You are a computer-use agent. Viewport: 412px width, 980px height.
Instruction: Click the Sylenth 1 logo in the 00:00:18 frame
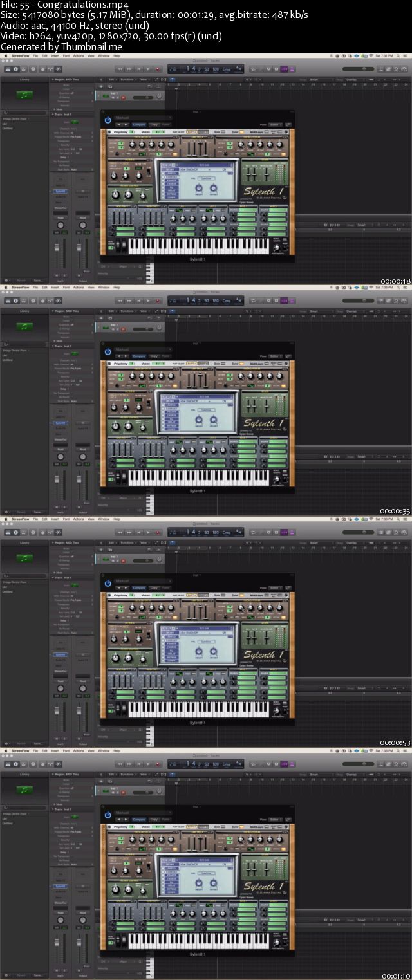pyautogui.click(x=264, y=191)
